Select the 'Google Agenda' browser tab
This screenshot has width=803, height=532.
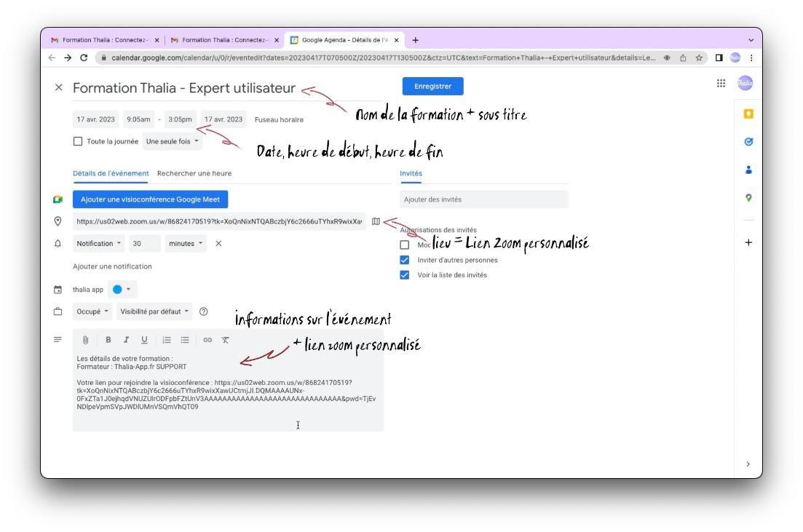(x=344, y=40)
